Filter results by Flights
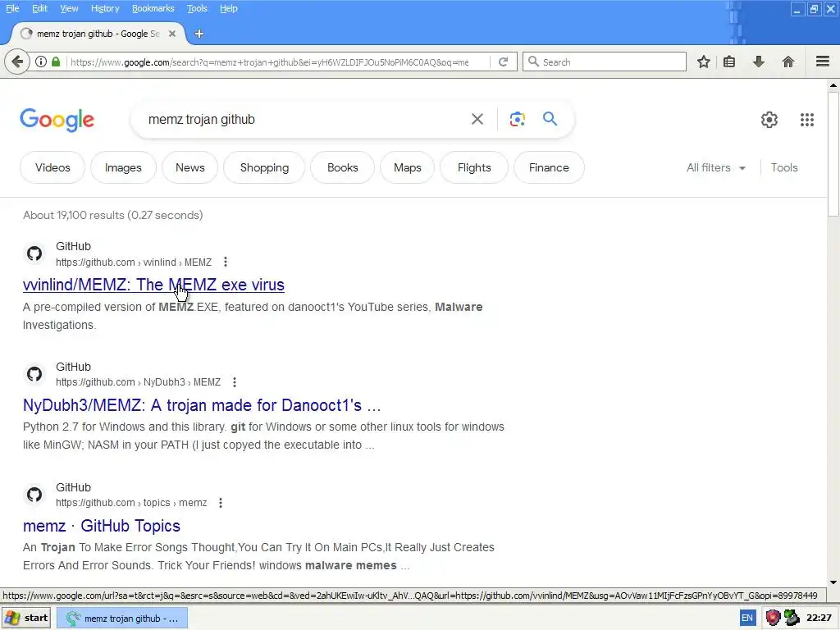840x630 pixels. pyautogui.click(x=474, y=167)
